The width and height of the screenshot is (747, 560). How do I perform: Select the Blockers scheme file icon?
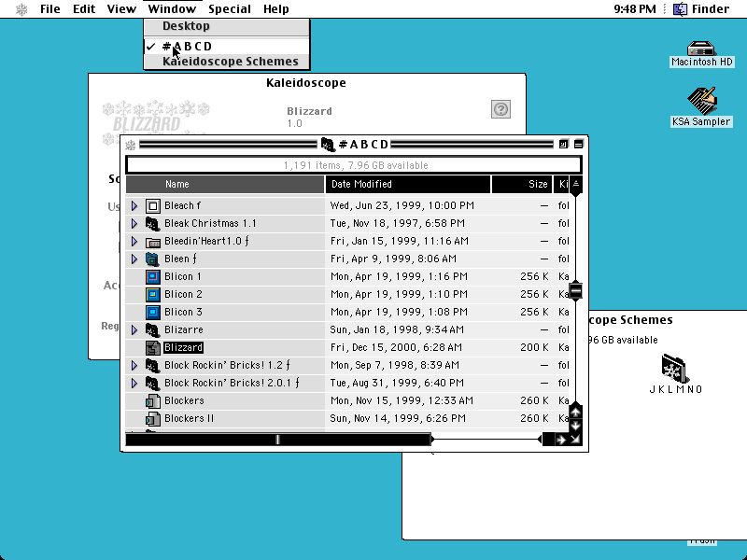pyautogui.click(x=153, y=401)
